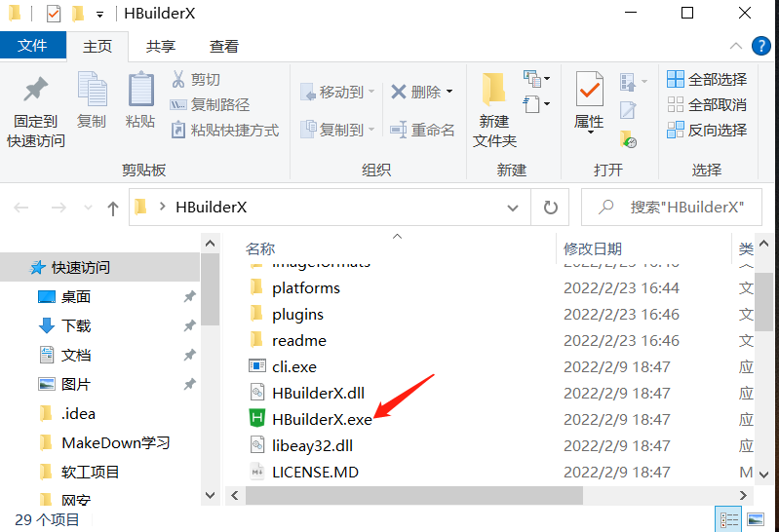Open the Properties checkmark icon
Screen dimensions: 779x532
[590, 90]
